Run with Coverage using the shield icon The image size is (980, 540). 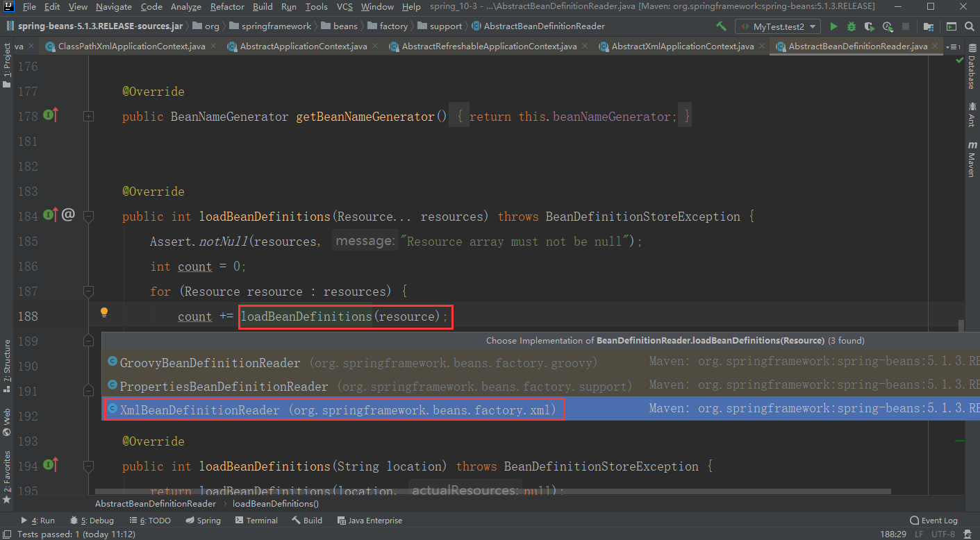click(x=869, y=26)
